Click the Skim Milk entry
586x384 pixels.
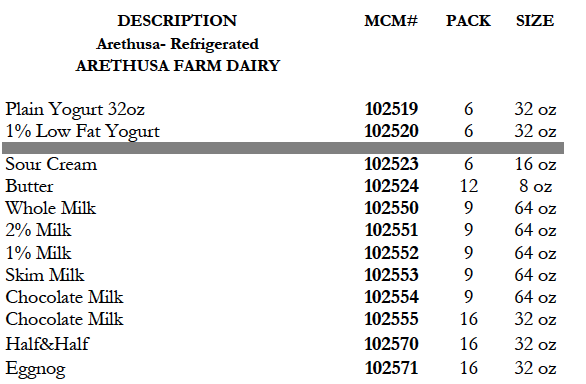(45, 275)
